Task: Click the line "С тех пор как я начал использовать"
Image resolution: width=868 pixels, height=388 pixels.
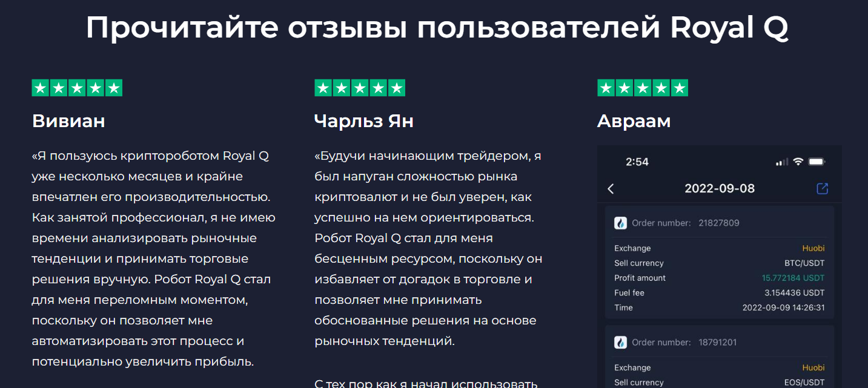Action: (426, 383)
